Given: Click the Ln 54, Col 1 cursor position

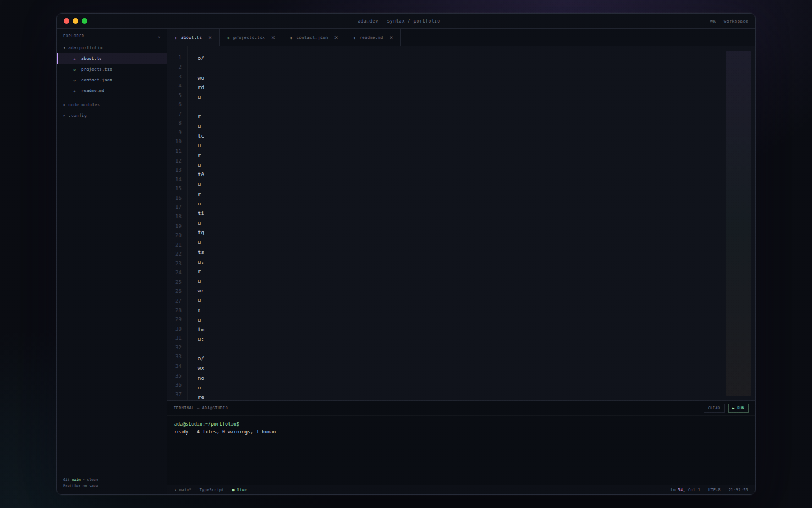Looking at the screenshot, I should point(685,490).
